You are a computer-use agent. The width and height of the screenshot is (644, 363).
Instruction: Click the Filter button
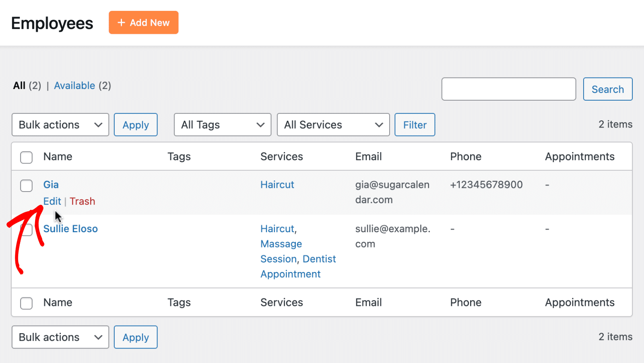coord(415,125)
